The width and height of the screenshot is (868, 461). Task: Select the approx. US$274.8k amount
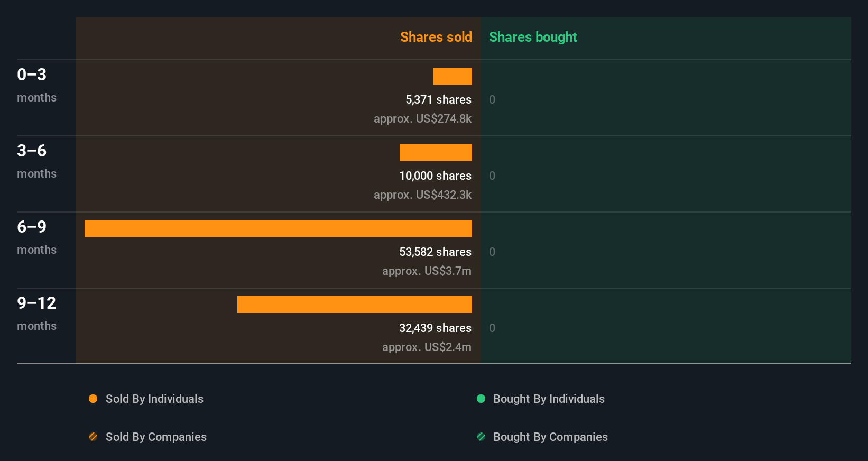422,118
